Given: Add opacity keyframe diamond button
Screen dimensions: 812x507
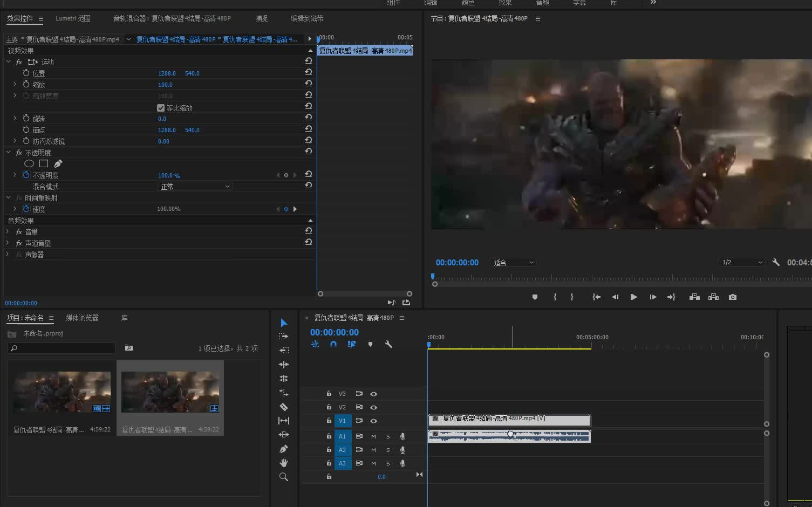Looking at the screenshot, I should 286,175.
